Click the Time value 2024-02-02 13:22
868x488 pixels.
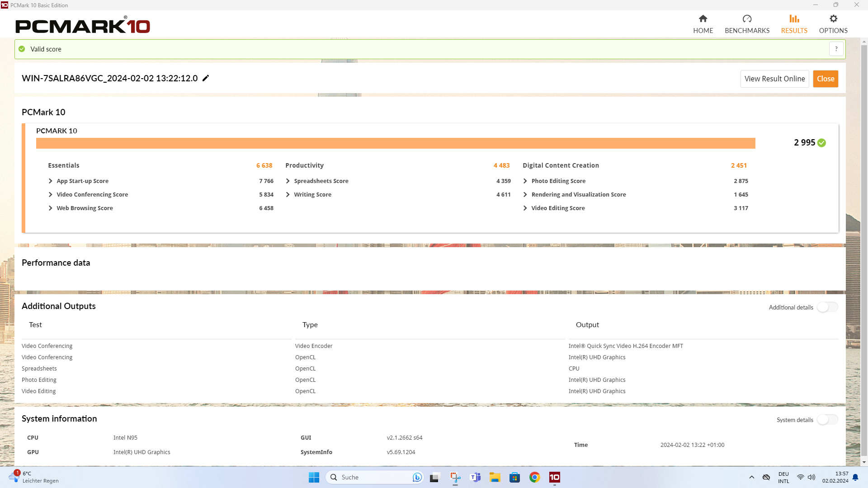pyautogui.click(x=692, y=445)
